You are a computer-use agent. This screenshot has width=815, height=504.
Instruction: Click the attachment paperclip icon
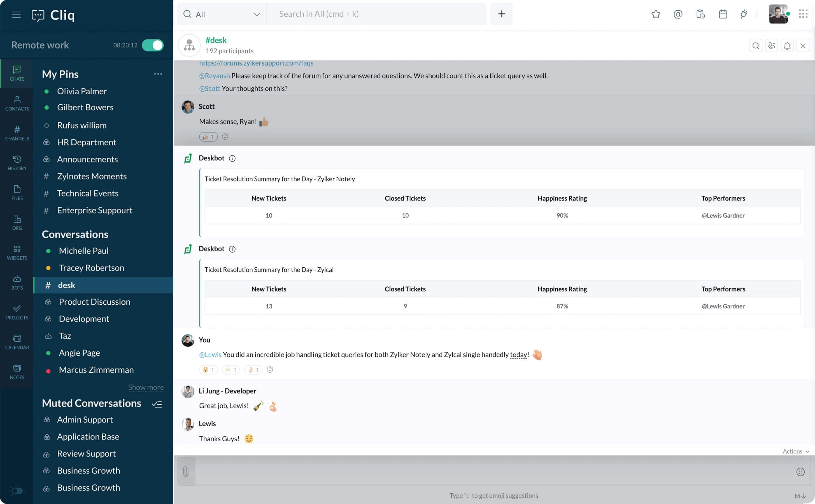click(x=186, y=471)
